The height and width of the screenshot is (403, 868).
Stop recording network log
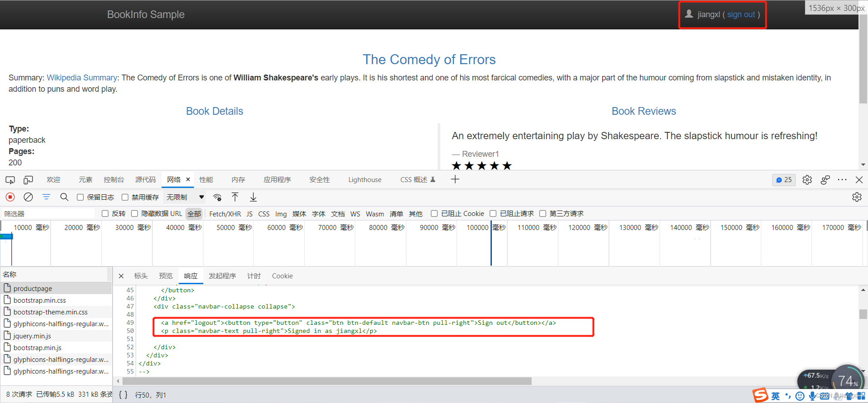coord(10,197)
